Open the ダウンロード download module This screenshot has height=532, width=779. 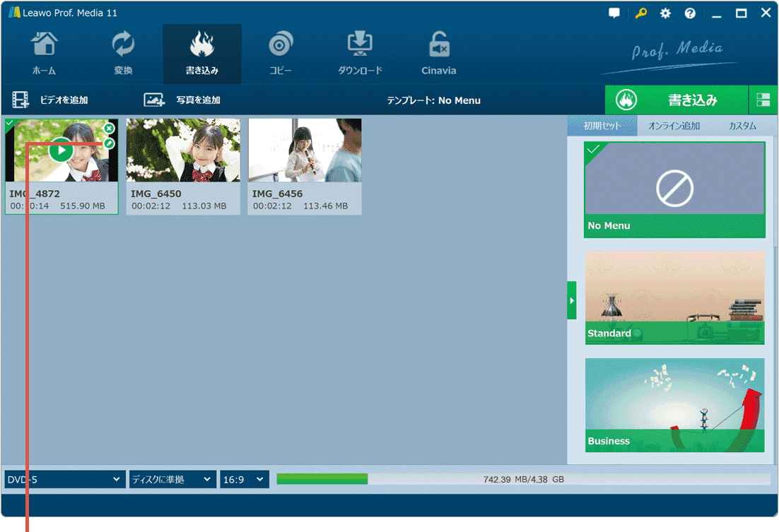(360, 54)
